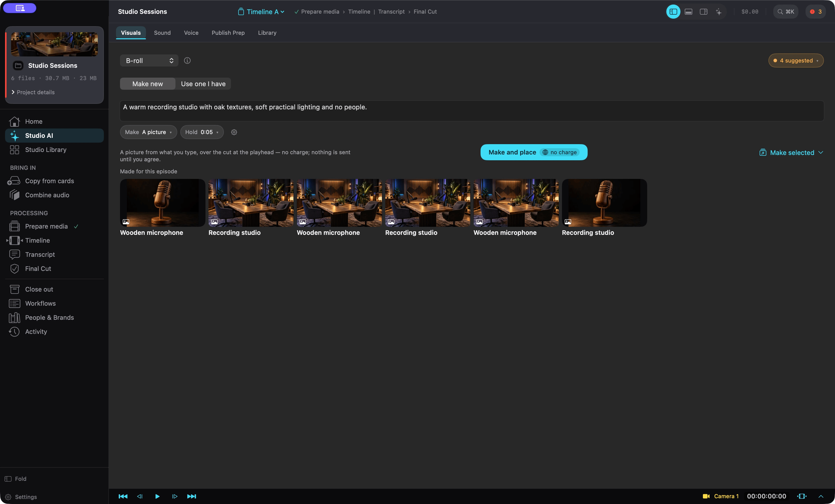This screenshot has height=504, width=835.
Task: Click the B-roll prompt text field
Action: pos(472,111)
